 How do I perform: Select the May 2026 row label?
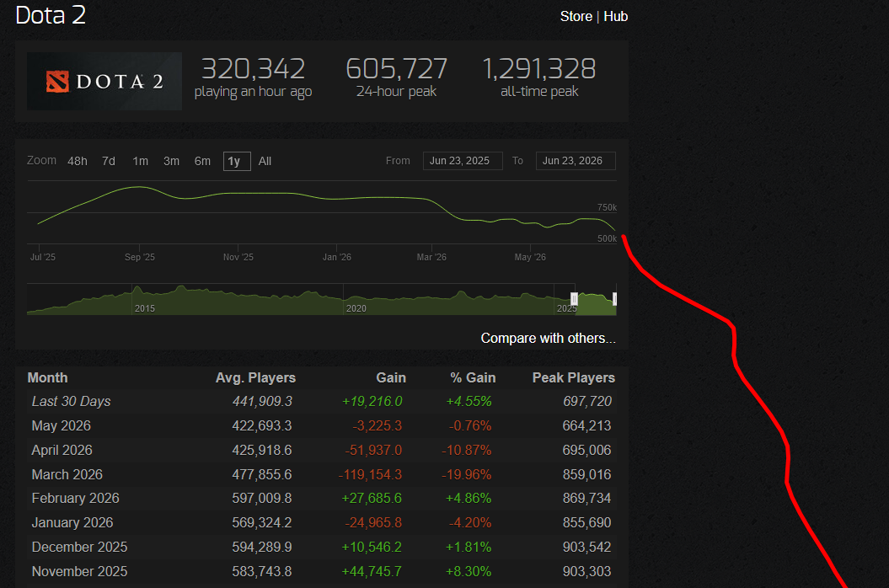62,425
